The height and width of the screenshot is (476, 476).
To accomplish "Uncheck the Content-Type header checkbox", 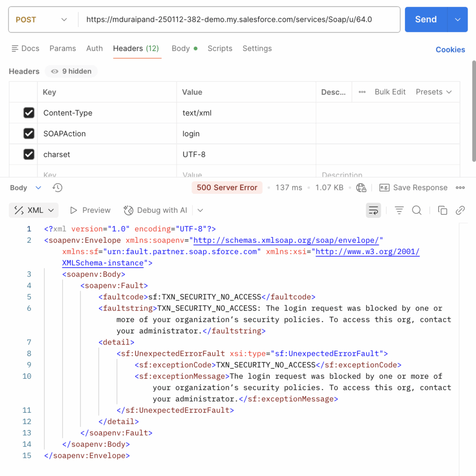I will (x=29, y=113).
